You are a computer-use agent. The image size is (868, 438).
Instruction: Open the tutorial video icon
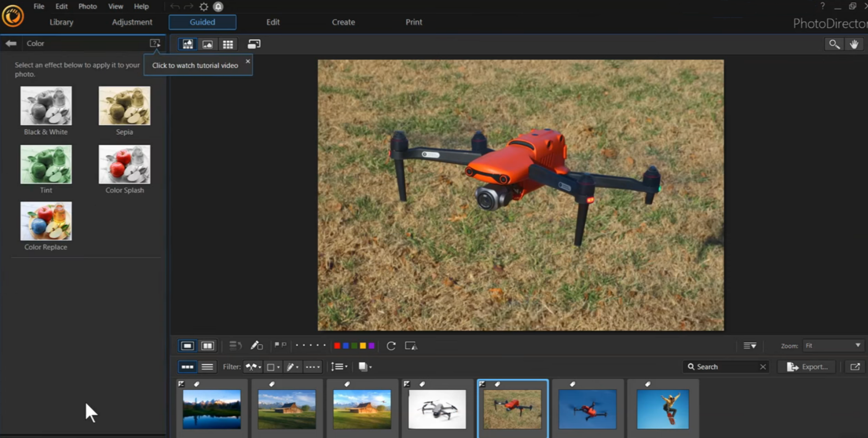[155, 44]
